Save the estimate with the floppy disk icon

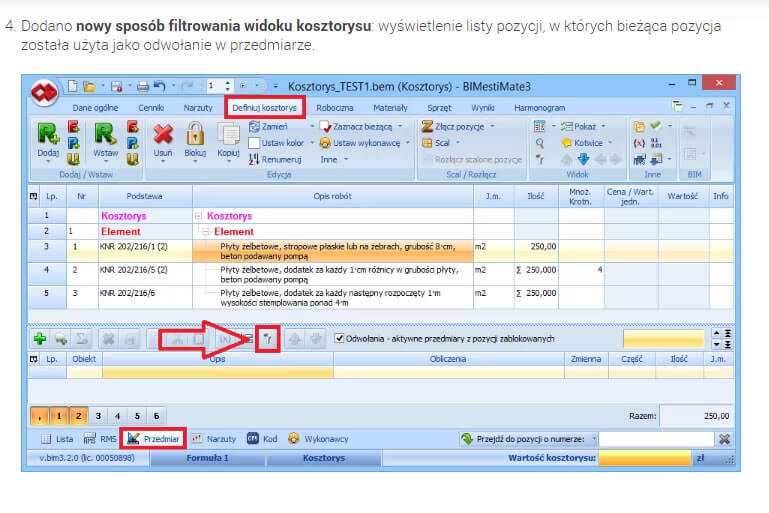(x=116, y=87)
